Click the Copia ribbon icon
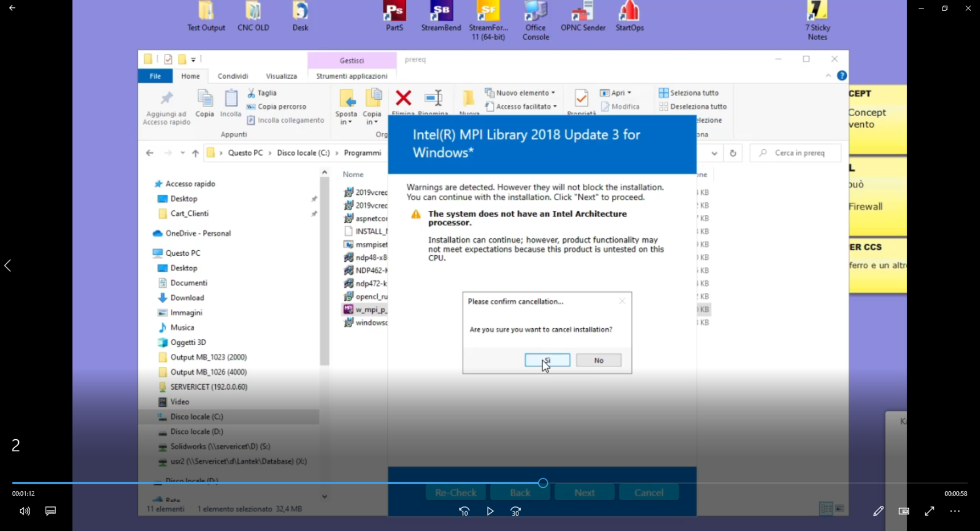 [205, 104]
